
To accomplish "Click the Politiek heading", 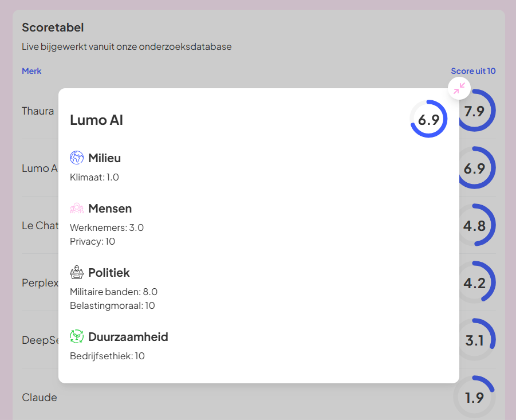I will point(109,273).
